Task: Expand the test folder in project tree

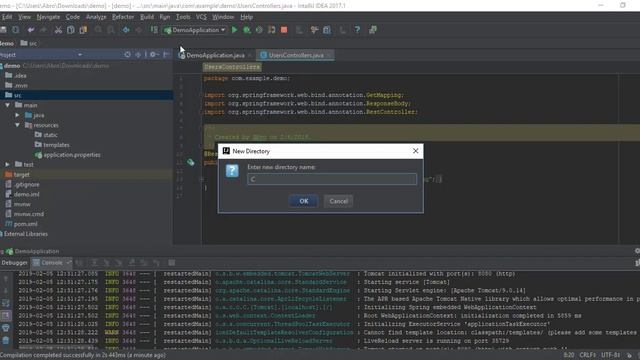Action: (x=7, y=164)
